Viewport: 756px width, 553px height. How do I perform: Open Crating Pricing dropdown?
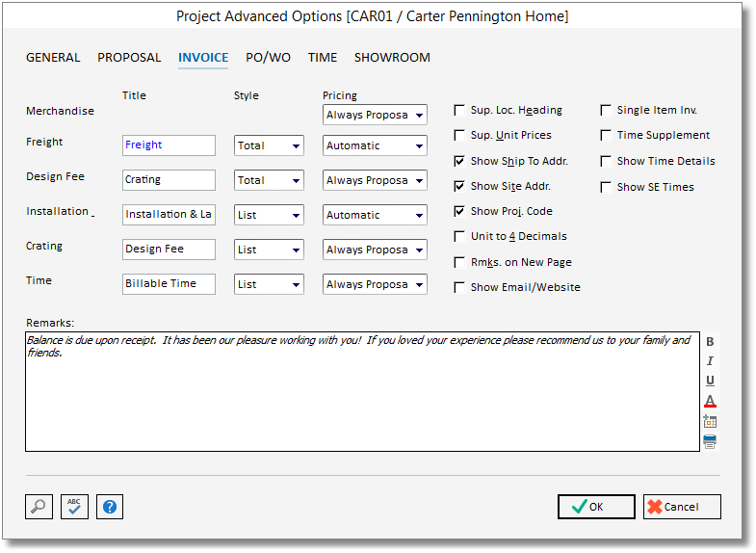(375, 250)
